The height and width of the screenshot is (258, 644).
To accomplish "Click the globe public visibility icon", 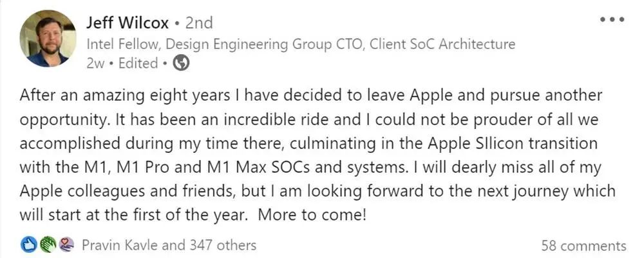I will (182, 63).
